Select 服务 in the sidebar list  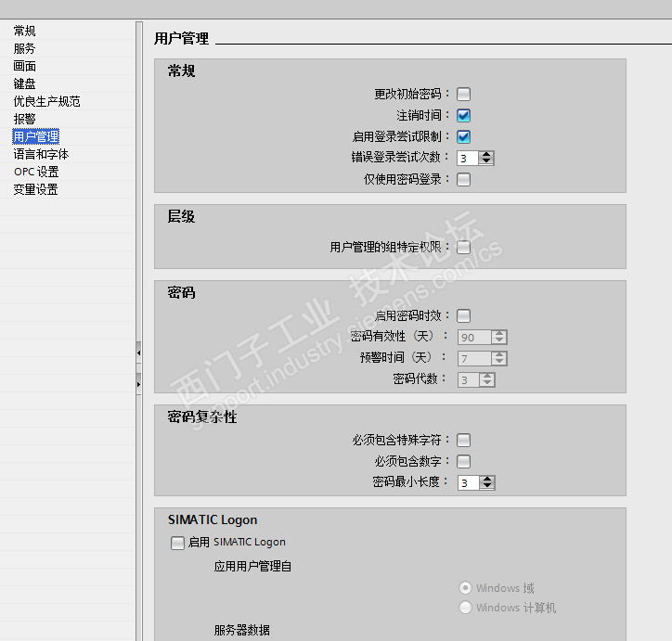tap(24, 48)
